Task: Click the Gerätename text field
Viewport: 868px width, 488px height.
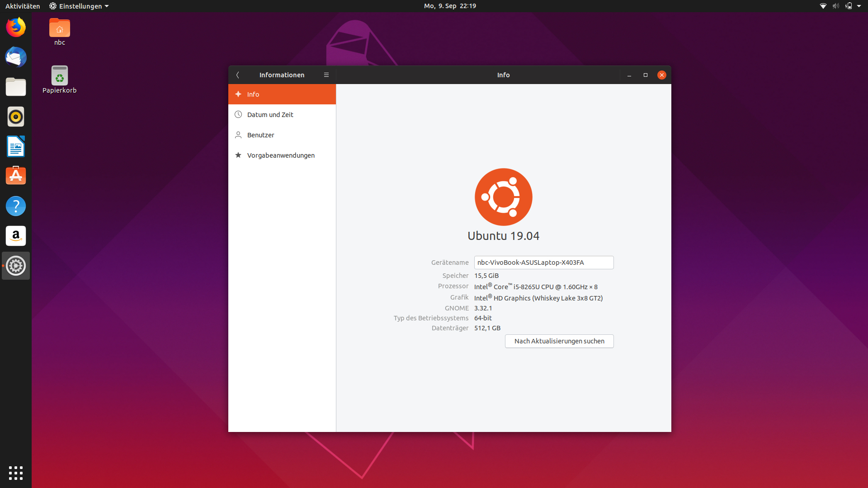Action: click(x=544, y=263)
